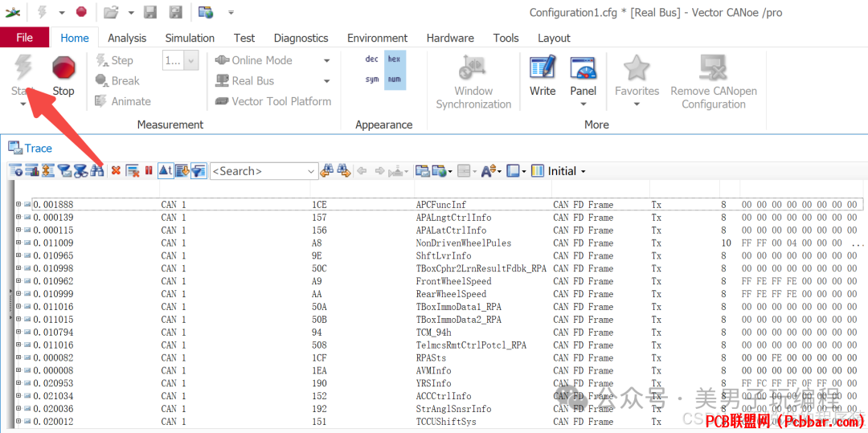Click the red Stop measurement button
This screenshot has height=433, width=868.
[63, 76]
